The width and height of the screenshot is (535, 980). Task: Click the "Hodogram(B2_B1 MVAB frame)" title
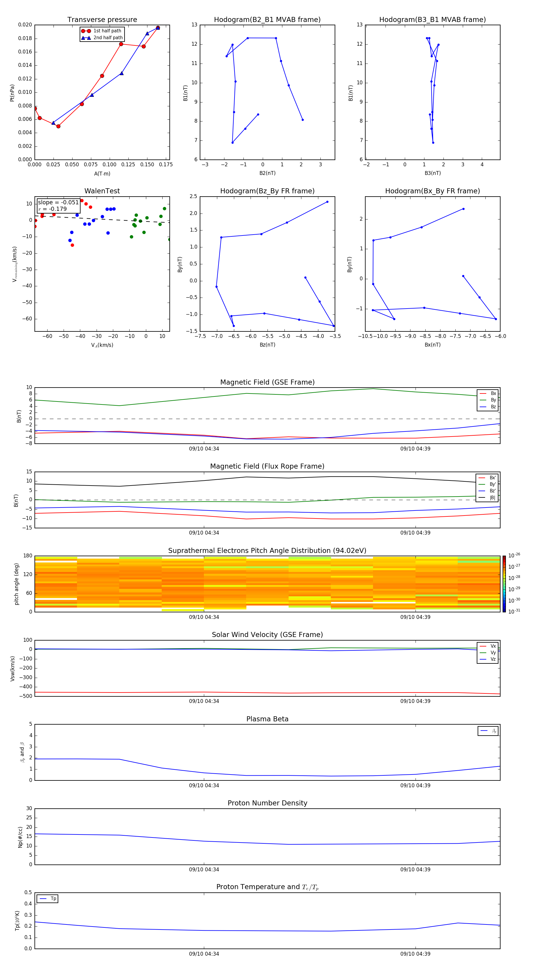tap(267, 20)
